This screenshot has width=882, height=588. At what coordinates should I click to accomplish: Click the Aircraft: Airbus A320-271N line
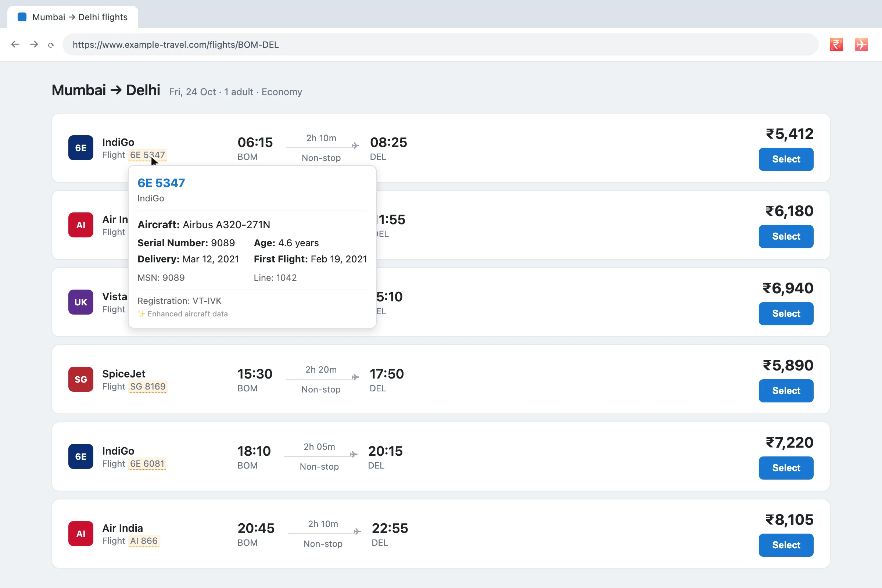pos(204,225)
